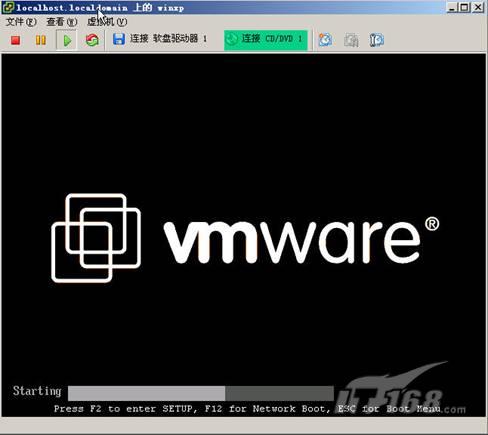Start the VM with the green play icon
488x435 pixels.
pyautogui.click(x=67, y=40)
